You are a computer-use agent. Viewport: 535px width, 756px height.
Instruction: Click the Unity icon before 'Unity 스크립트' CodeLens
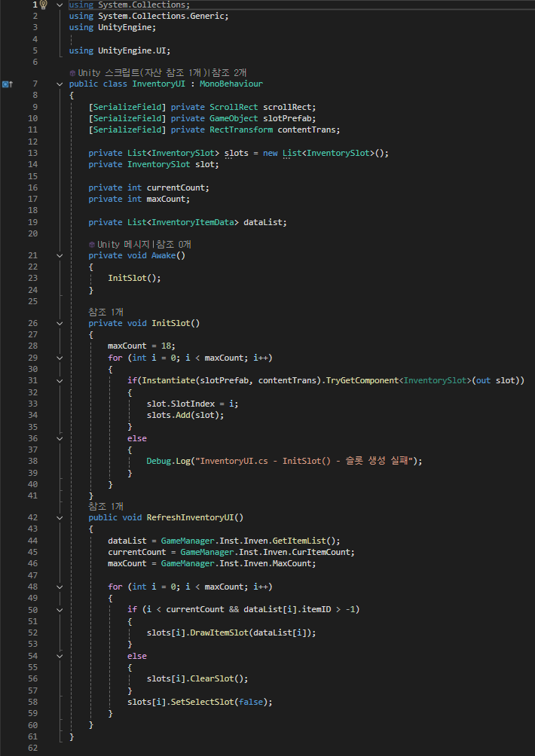pyautogui.click(x=72, y=73)
